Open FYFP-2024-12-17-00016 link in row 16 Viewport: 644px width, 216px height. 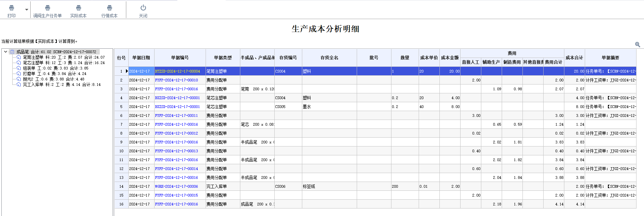(x=176, y=204)
